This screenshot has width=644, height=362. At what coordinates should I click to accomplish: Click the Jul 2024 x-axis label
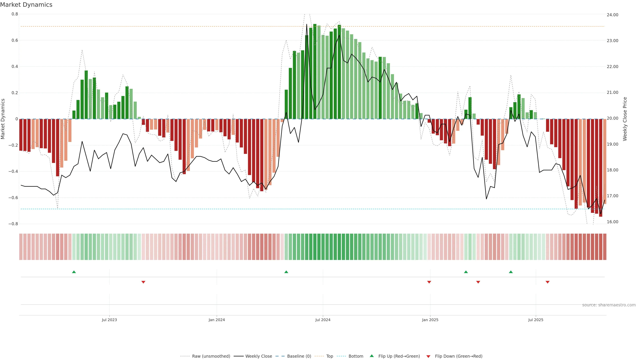(x=323, y=320)
